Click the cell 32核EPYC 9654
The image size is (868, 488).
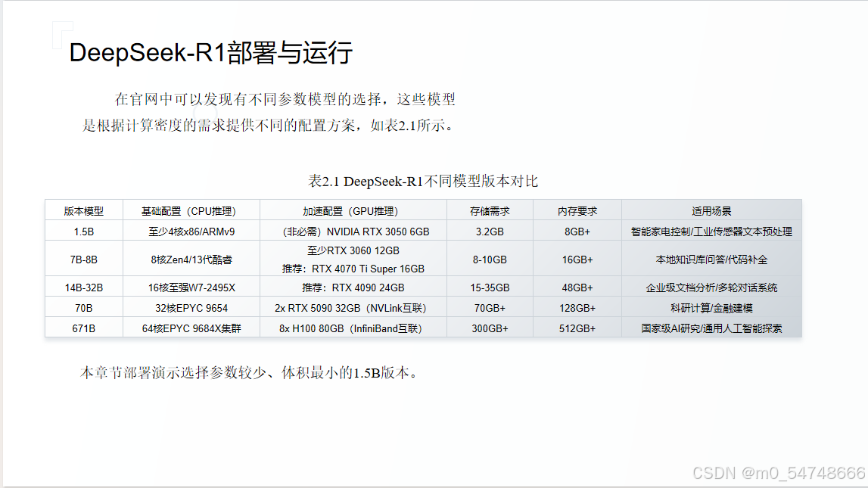click(191, 308)
